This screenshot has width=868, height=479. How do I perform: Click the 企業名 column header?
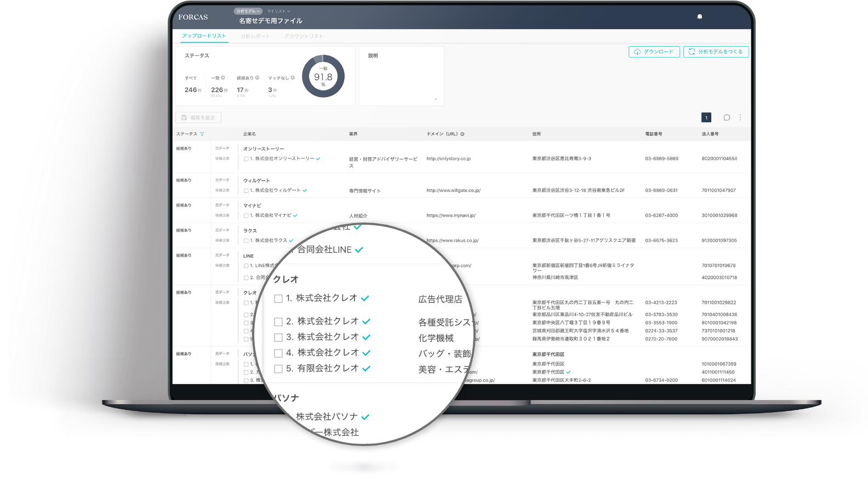[x=249, y=134]
